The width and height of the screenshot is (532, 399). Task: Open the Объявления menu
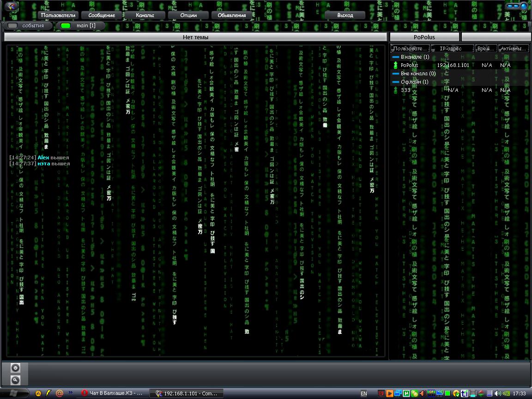tap(232, 15)
